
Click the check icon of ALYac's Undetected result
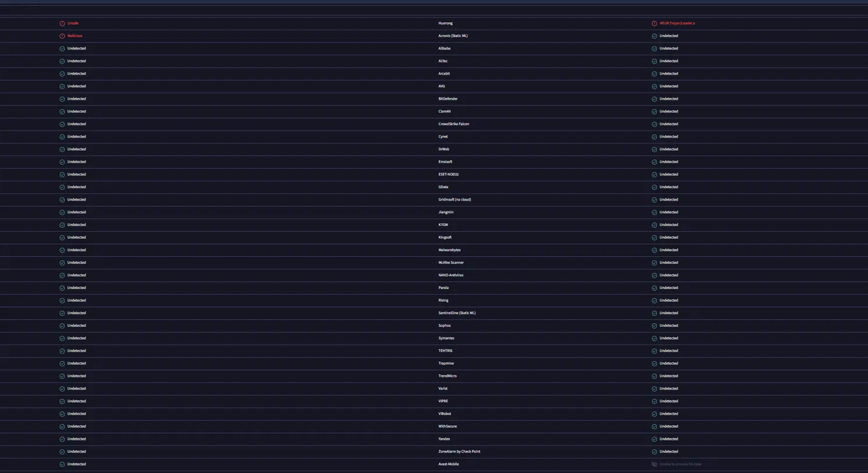click(655, 61)
